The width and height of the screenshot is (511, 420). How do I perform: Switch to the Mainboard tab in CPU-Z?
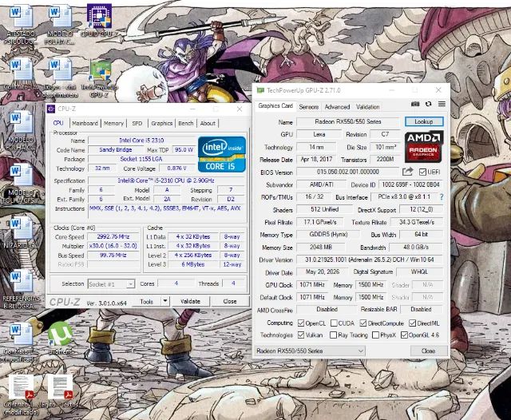(85, 123)
